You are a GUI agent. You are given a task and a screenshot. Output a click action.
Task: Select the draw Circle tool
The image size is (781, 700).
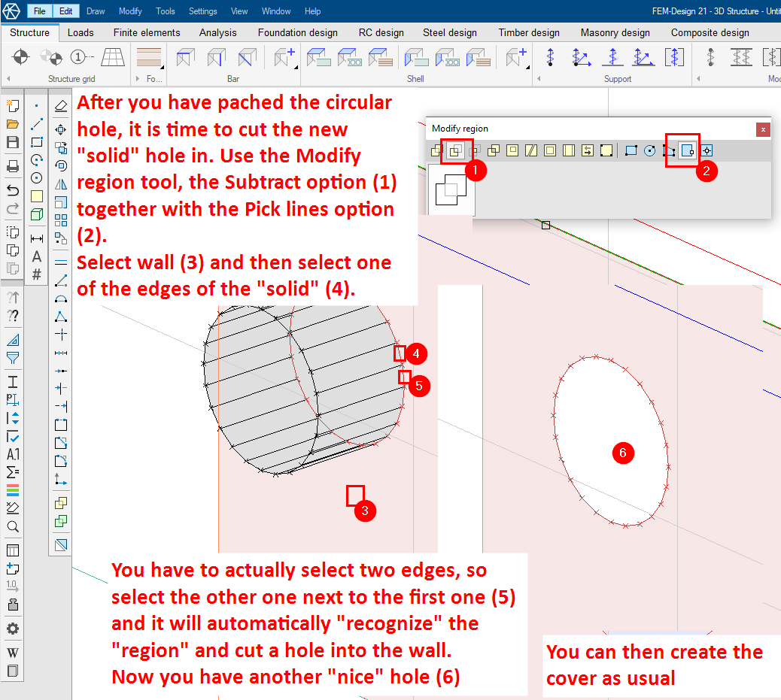click(37, 177)
